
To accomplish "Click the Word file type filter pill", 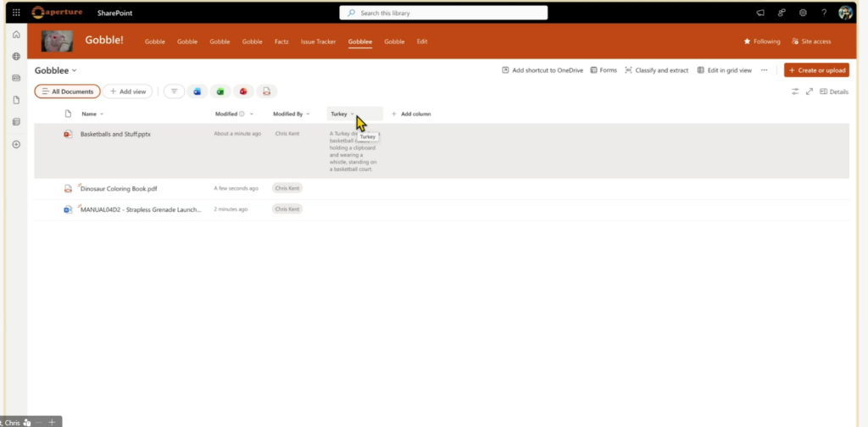I will click(x=198, y=91).
